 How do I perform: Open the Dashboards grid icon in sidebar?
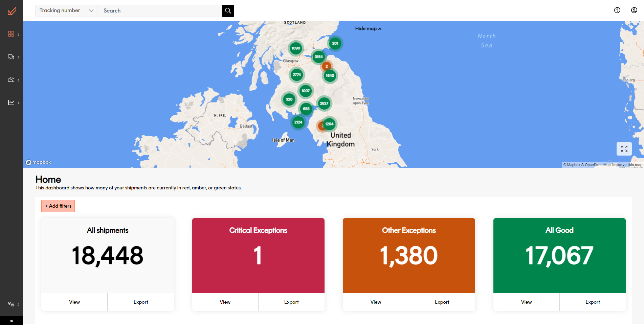tap(11, 34)
